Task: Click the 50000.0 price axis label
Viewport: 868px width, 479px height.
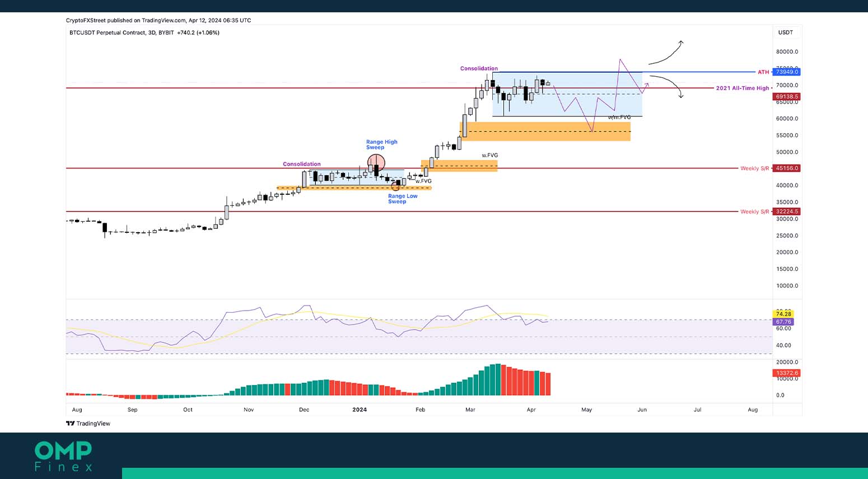Action: 787,152
